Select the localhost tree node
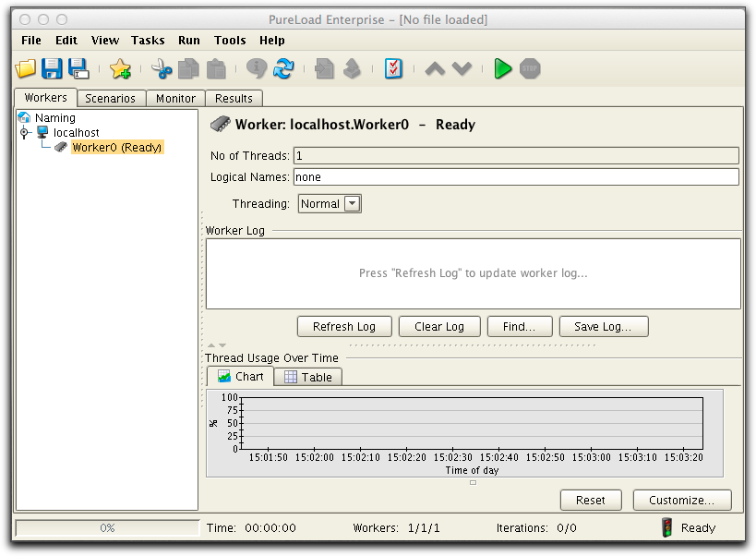756x556 pixels. [x=77, y=132]
